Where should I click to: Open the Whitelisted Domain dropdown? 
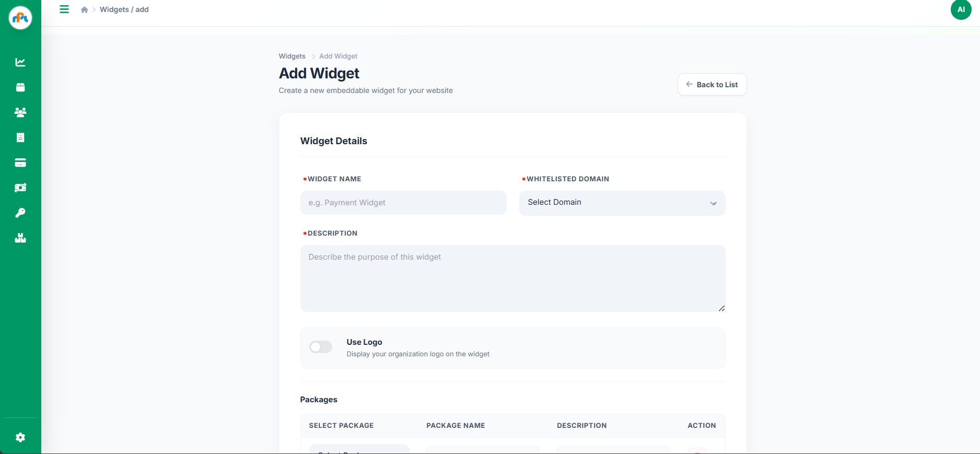click(x=622, y=203)
